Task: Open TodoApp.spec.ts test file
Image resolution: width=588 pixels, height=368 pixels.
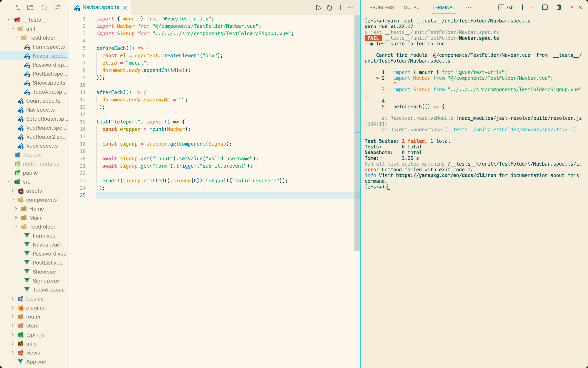Action: pyautogui.click(x=35, y=92)
